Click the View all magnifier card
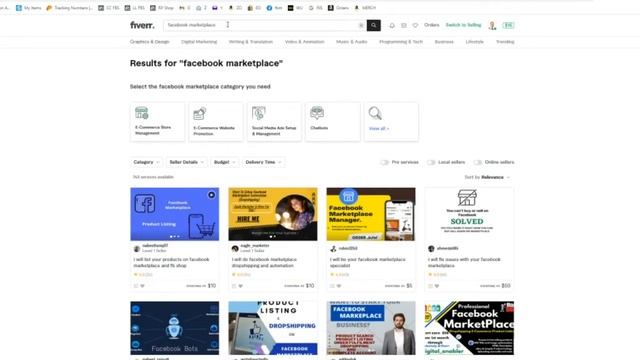640x360 pixels. [391, 122]
